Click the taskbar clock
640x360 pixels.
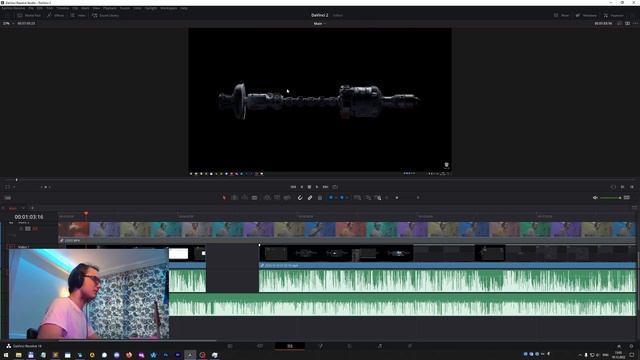pos(619,356)
